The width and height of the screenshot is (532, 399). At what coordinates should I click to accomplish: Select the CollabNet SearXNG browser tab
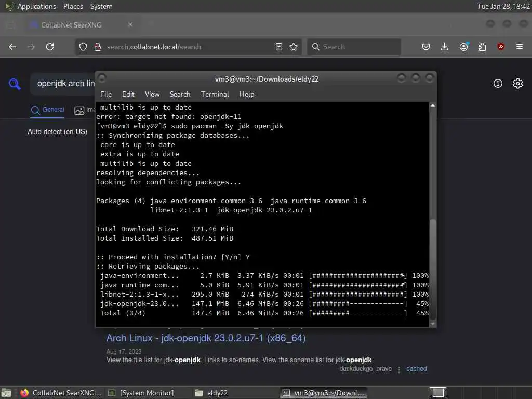click(81, 25)
